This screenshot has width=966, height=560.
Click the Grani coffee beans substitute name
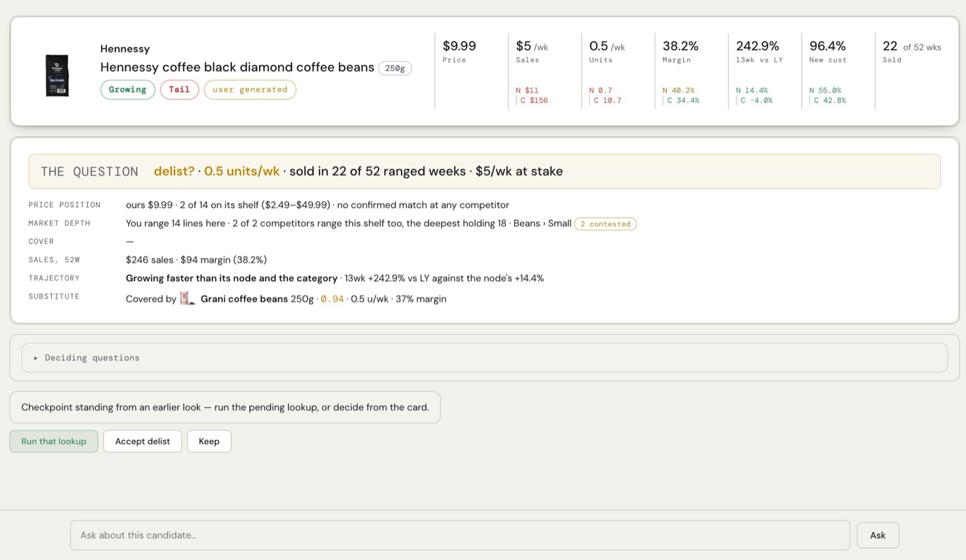click(x=244, y=299)
